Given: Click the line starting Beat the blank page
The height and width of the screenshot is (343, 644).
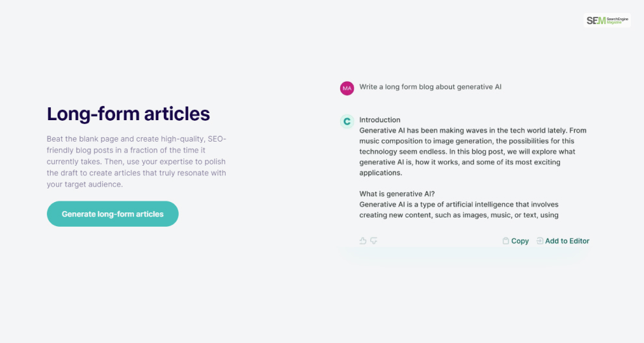Looking at the screenshot, I should [x=137, y=138].
